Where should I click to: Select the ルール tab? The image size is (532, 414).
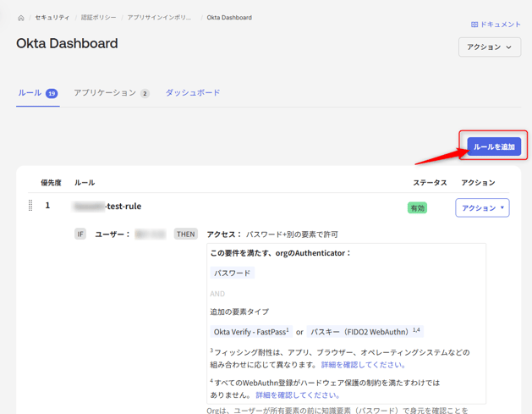(x=38, y=93)
